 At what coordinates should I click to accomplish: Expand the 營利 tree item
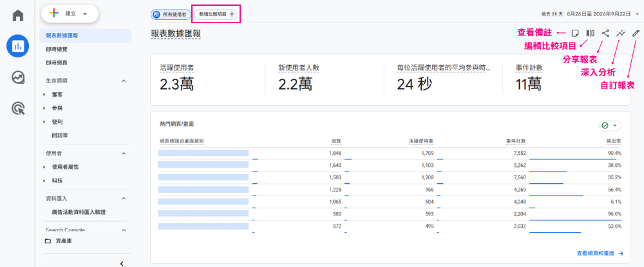tap(44, 122)
